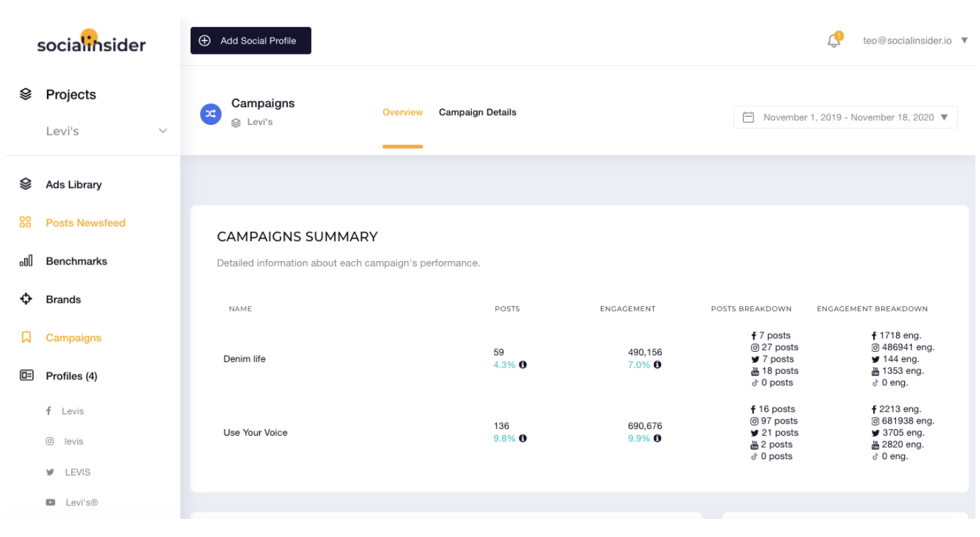Click YouTube icon next to Levi's® profile
Viewport: 980px width, 537px height.
pos(50,502)
